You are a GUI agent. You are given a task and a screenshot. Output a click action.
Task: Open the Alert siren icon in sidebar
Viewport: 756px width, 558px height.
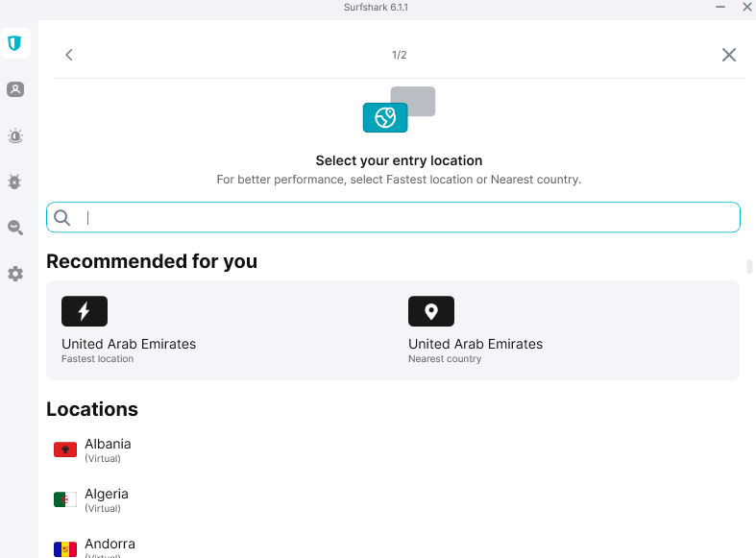15,135
